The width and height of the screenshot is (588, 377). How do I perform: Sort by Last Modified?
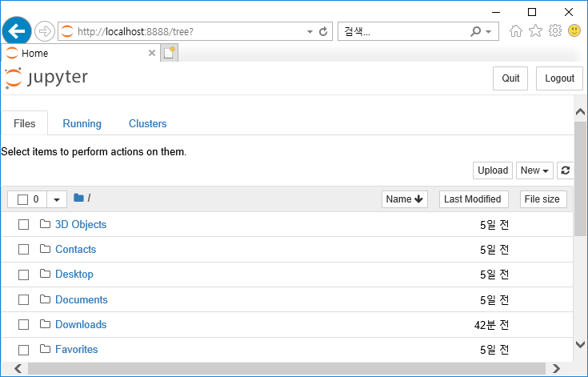tap(474, 199)
